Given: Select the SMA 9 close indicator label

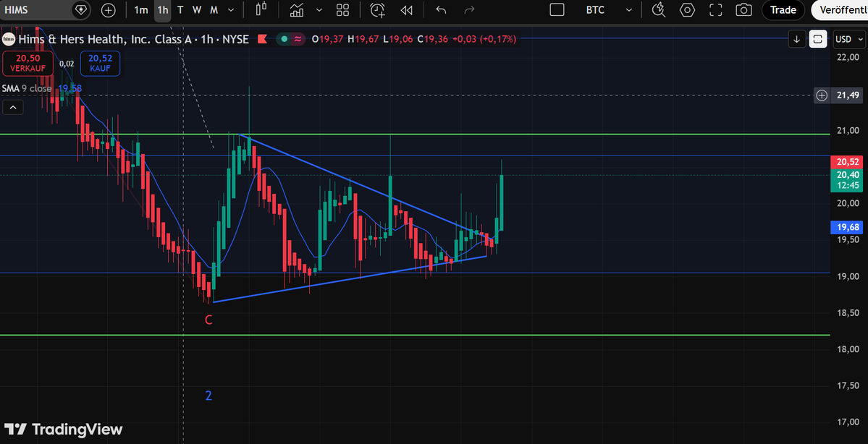Looking at the screenshot, I should (x=27, y=88).
